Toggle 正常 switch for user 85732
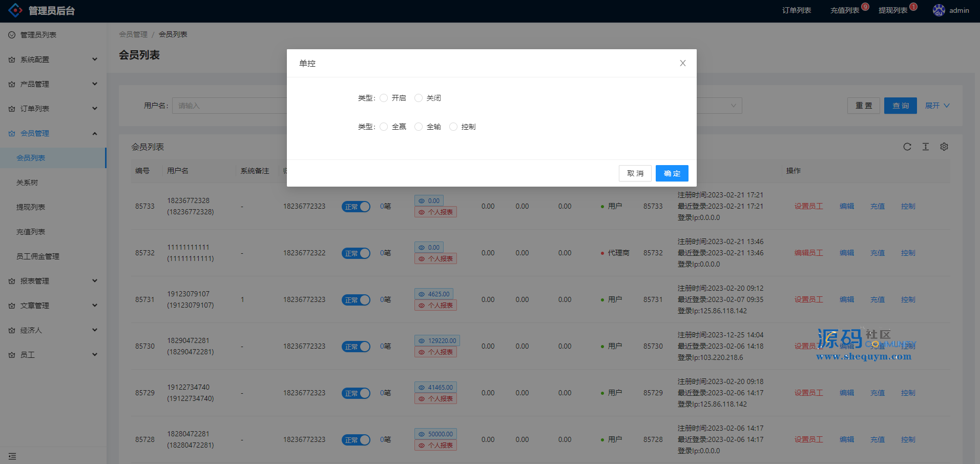Image resolution: width=980 pixels, height=464 pixels. pos(356,253)
